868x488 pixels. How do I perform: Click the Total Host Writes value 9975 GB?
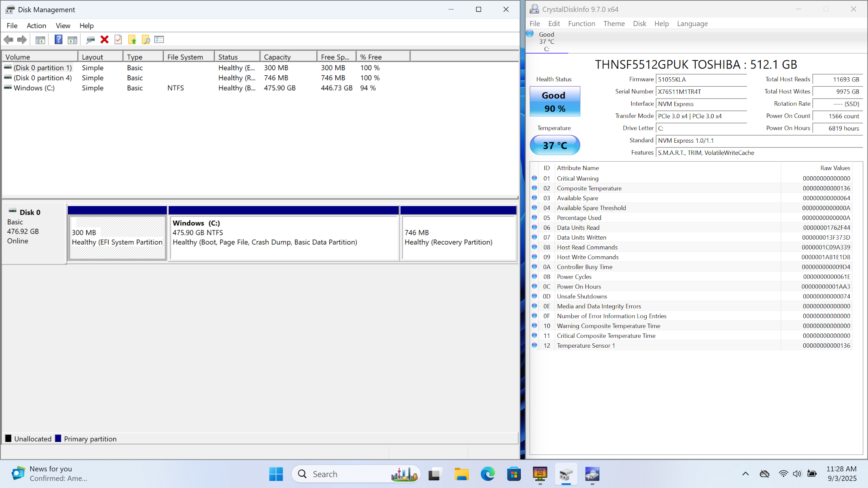pos(838,91)
